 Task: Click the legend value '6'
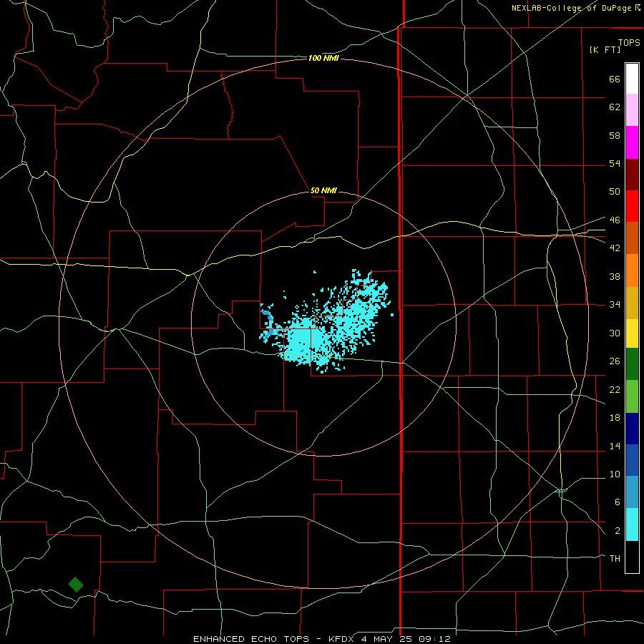(x=617, y=502)
